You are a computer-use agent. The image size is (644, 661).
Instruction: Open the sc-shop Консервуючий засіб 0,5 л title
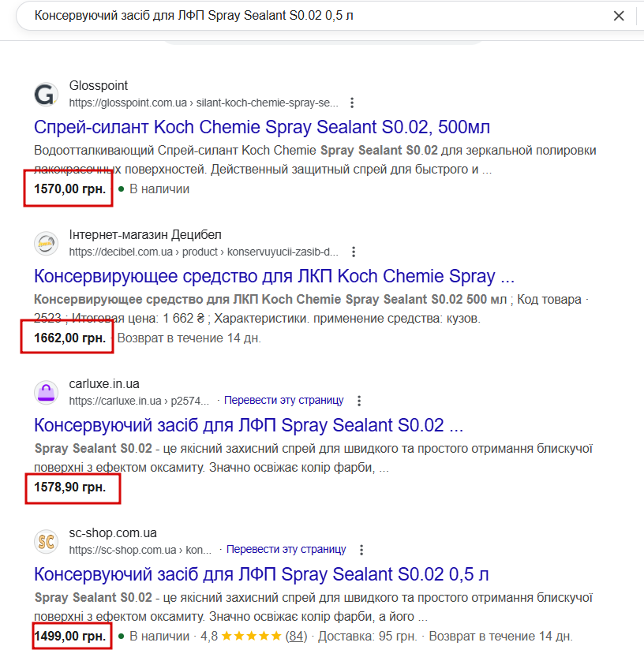click(x=261, y=575)
